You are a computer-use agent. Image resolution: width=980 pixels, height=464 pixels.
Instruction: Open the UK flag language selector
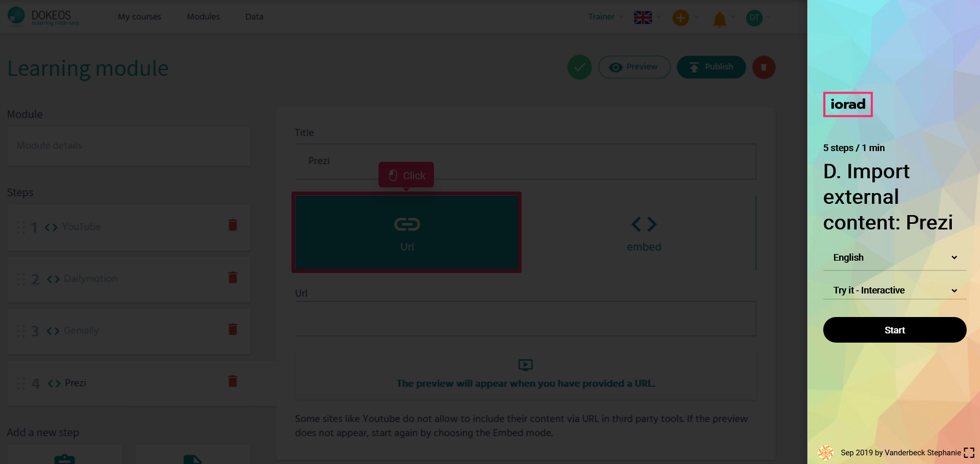tap(643, 17)
